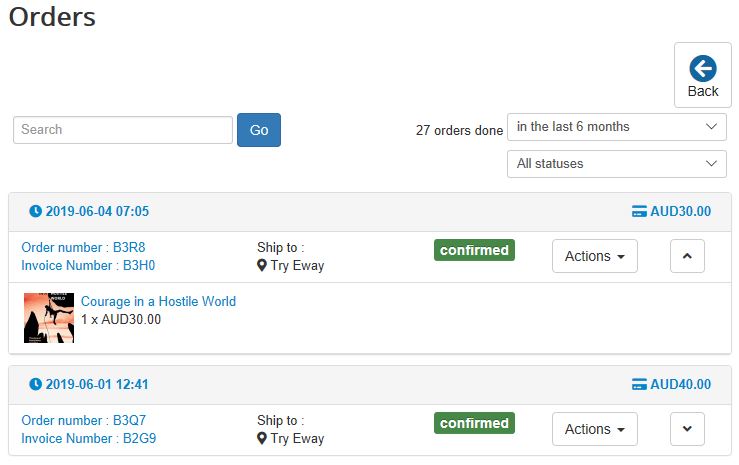
Task: Open Actions menu for order B3Q7
Action: point(594,429)
